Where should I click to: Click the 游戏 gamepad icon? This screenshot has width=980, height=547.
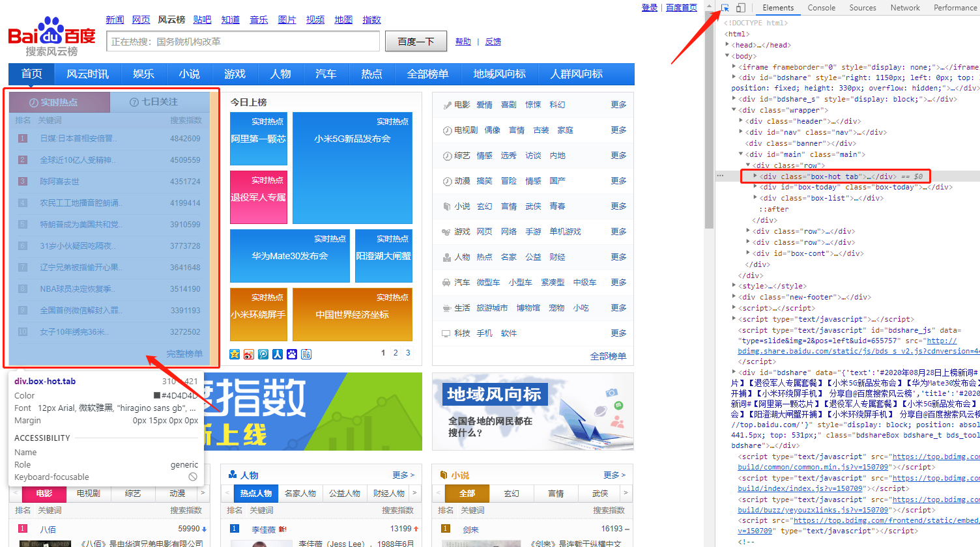coord(447,232)
